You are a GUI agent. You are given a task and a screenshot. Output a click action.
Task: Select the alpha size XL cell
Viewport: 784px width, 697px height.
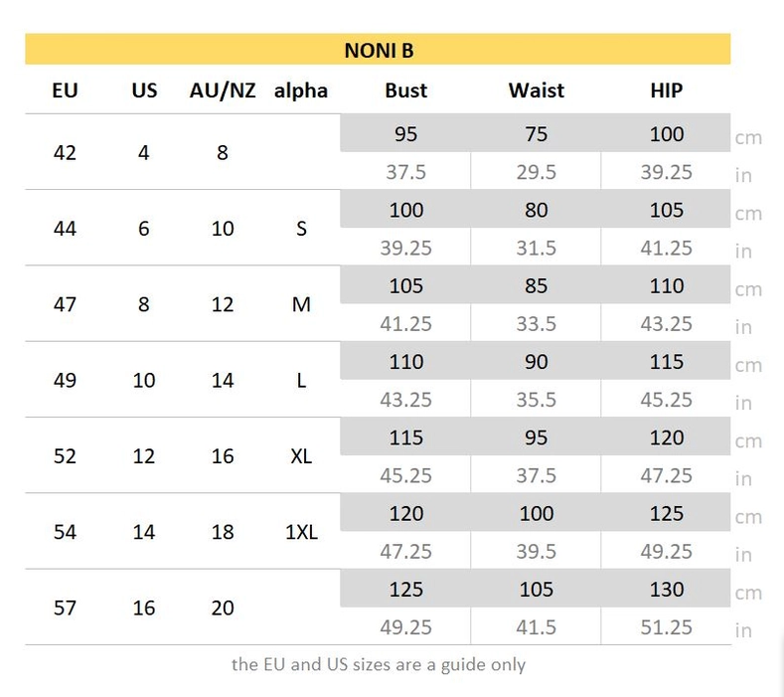tap(301, 456)
